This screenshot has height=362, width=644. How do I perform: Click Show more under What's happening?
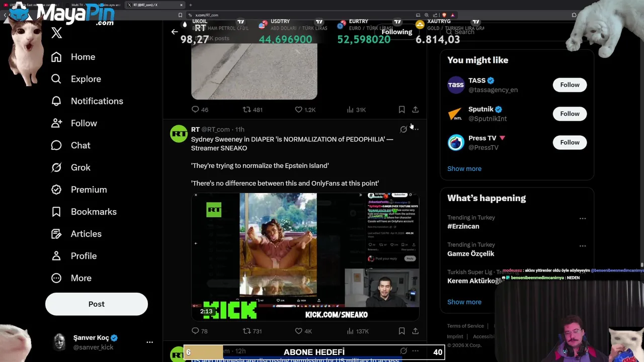click(x=464, y=302)
